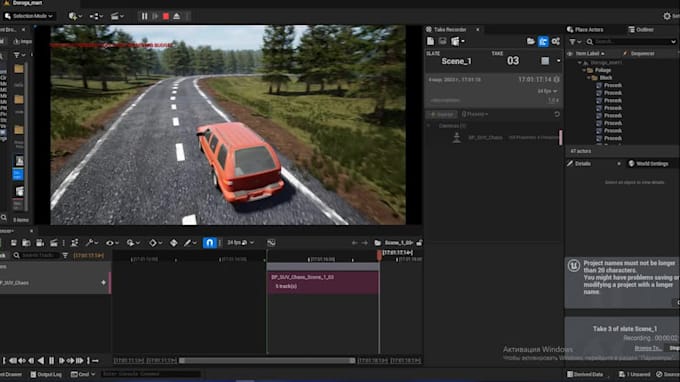The height and width of the screenshot is (382, 680).
Task: Select the BP_SUV_Chaos source row in Take Recorder
Action: click(494, 137)
